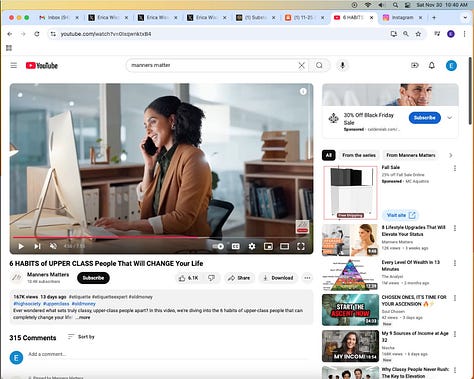Reload the page
474x379 pixels.
[x=37, y=34]
